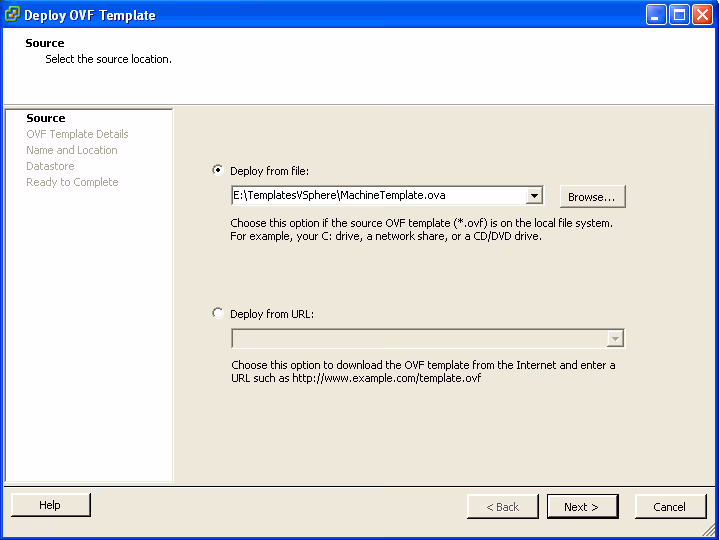Open Help for the wizard
Screen dimensions: 720x540
pos(50,505)
